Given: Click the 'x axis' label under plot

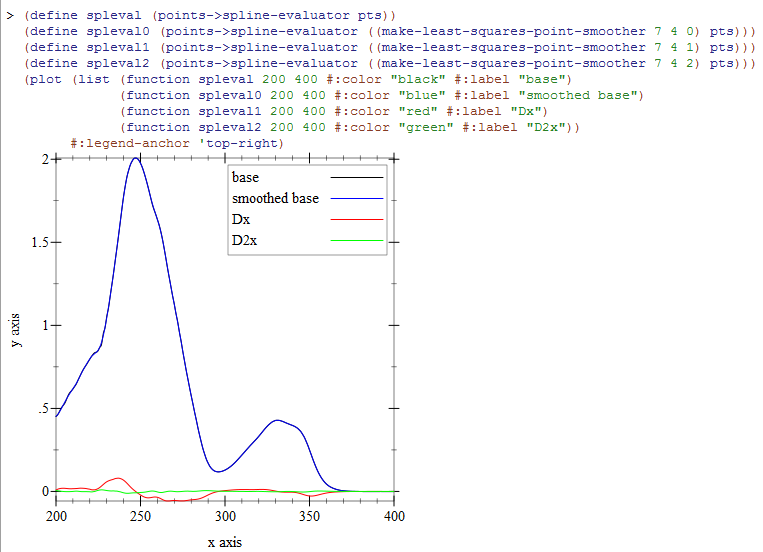Looking at the screenshot, I should [x=225, y=542].
